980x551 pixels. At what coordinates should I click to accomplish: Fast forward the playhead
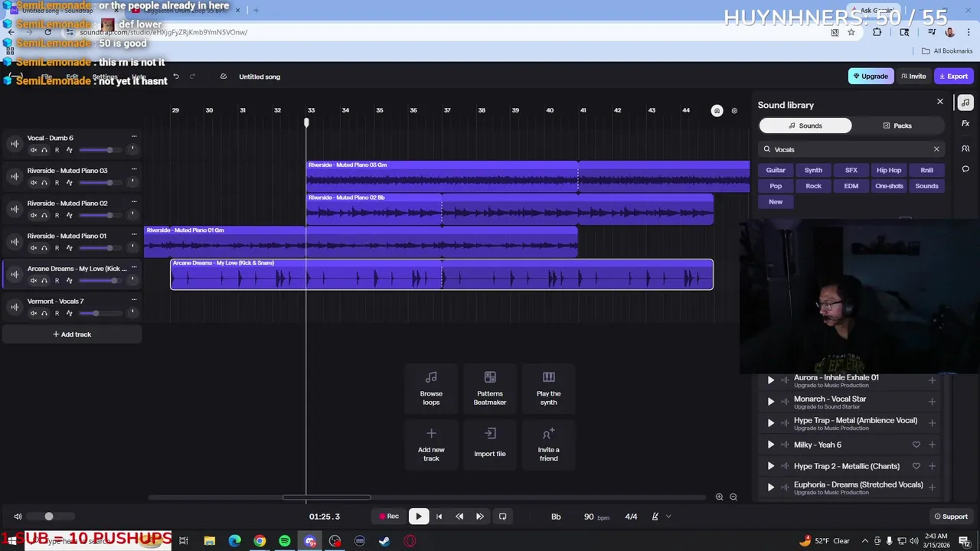click(480, 517)
